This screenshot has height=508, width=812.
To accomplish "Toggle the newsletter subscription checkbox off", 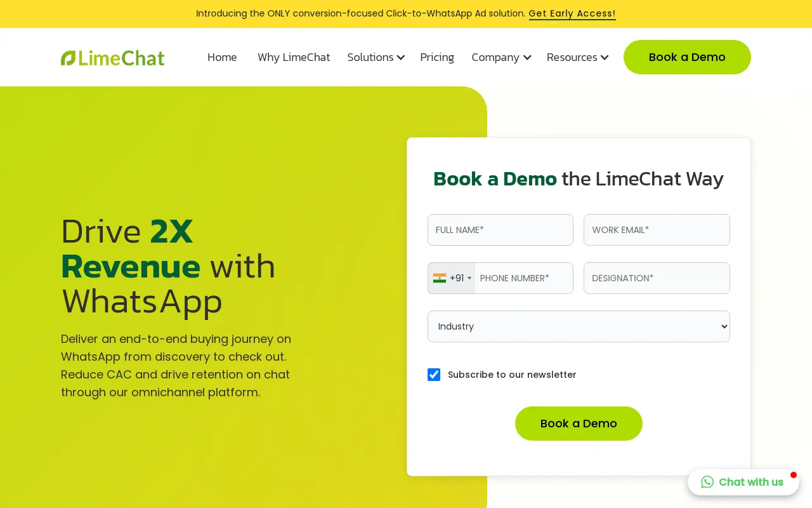I will tap(434, 375).
